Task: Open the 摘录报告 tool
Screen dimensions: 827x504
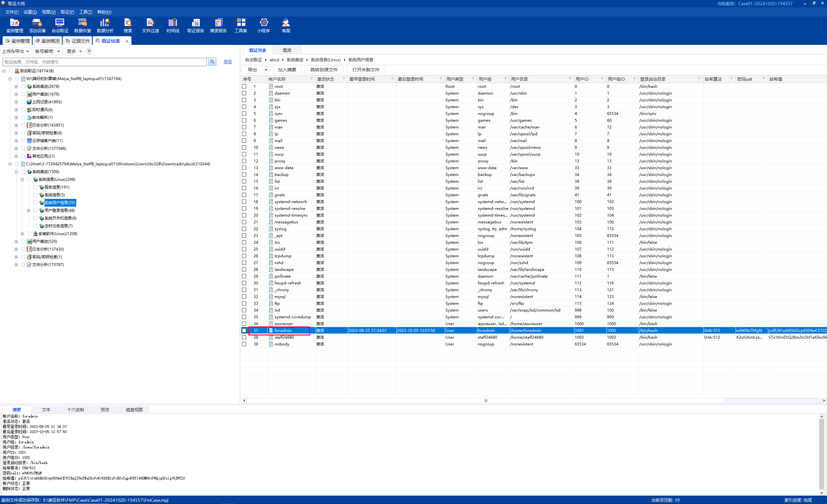Action: tap(218, 26)
